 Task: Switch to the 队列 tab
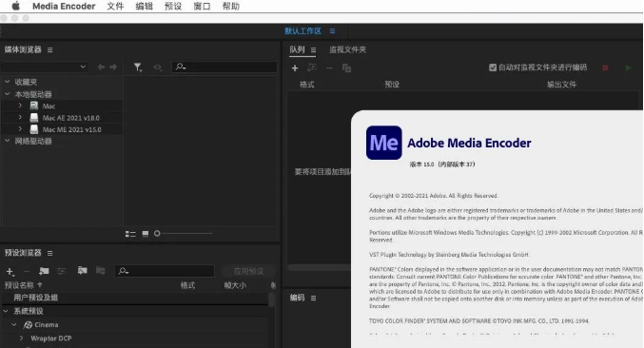pyautogui.click(x=297, y=49)
